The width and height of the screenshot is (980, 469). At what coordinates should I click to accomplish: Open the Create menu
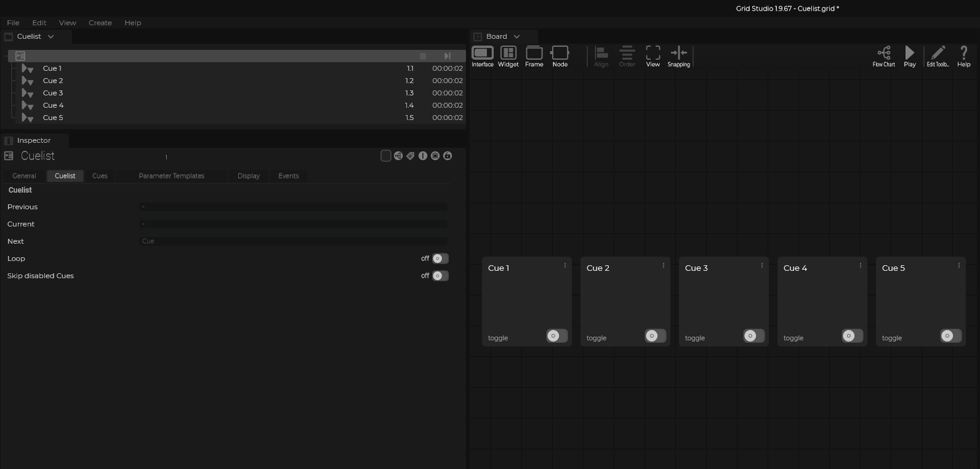[x=100, y=23]
